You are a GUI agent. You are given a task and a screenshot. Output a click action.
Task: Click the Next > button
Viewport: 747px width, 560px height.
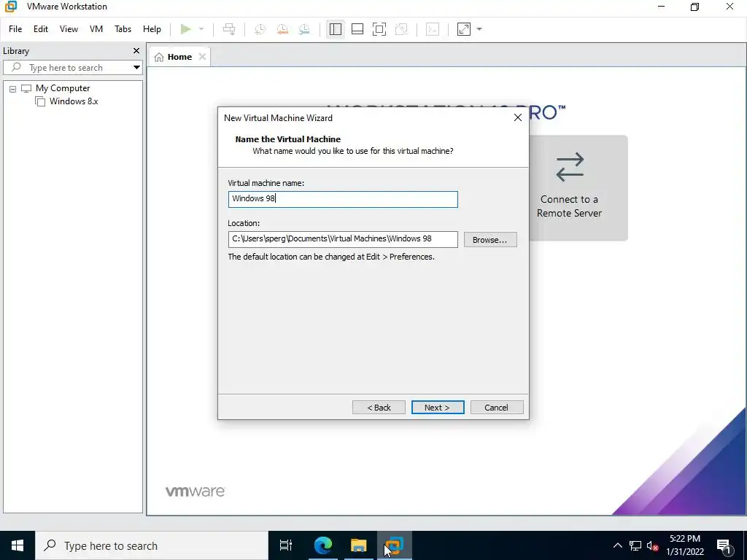(438, 407)
